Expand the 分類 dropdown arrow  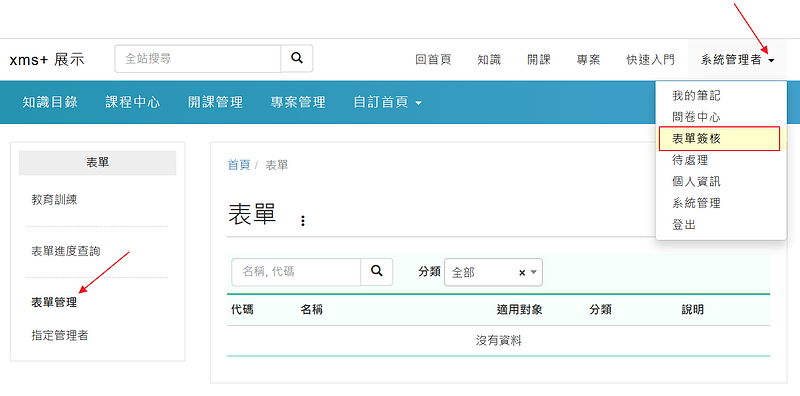coord(534,273)
